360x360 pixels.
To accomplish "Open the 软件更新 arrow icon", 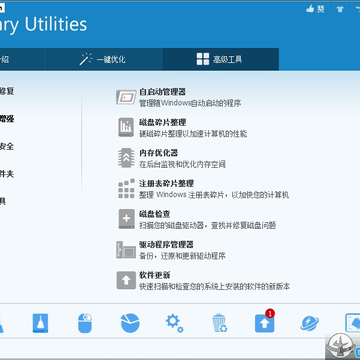I will click(126, 280).
